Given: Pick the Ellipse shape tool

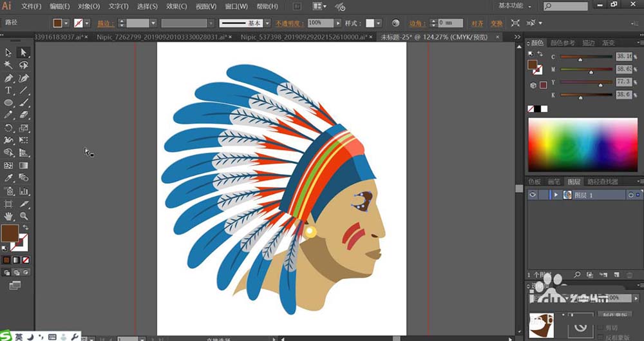Looking at the screenshot, I should tap(8, 102).
